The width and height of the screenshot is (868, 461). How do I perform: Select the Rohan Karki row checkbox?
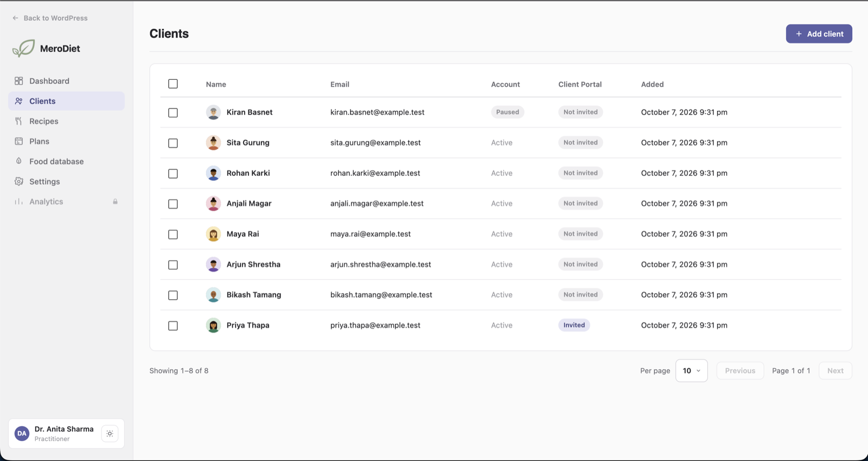pyautogui.click(x=173, y=173)
